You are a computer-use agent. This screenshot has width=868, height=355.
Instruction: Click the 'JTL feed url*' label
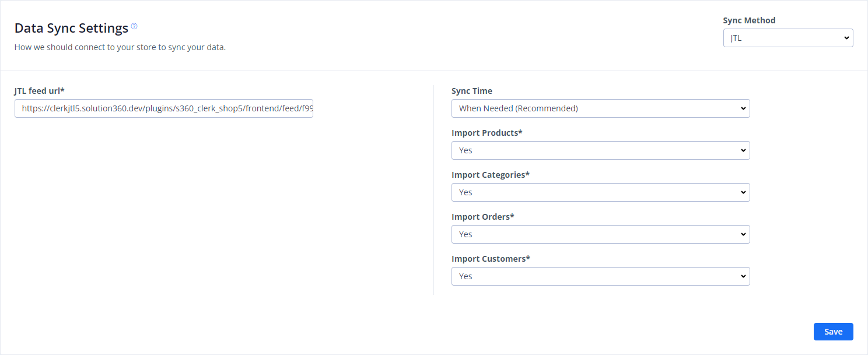click(39, 91)
